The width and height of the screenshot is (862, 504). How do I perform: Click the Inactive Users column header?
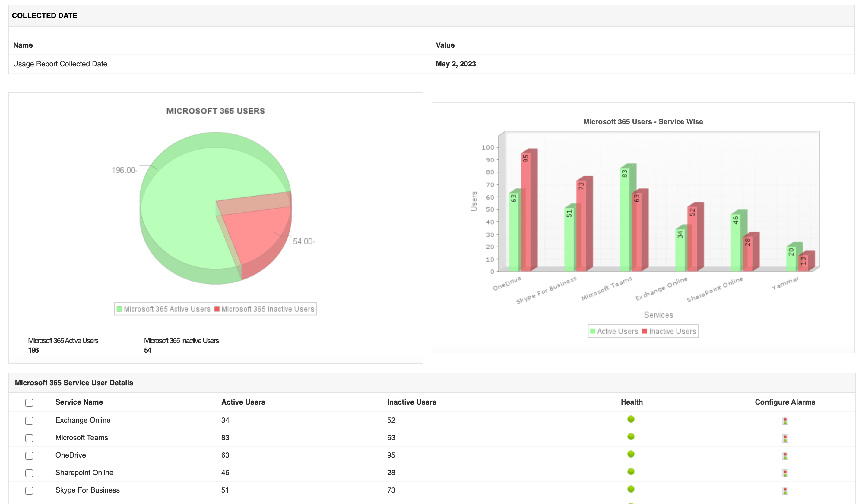(411, 402)
